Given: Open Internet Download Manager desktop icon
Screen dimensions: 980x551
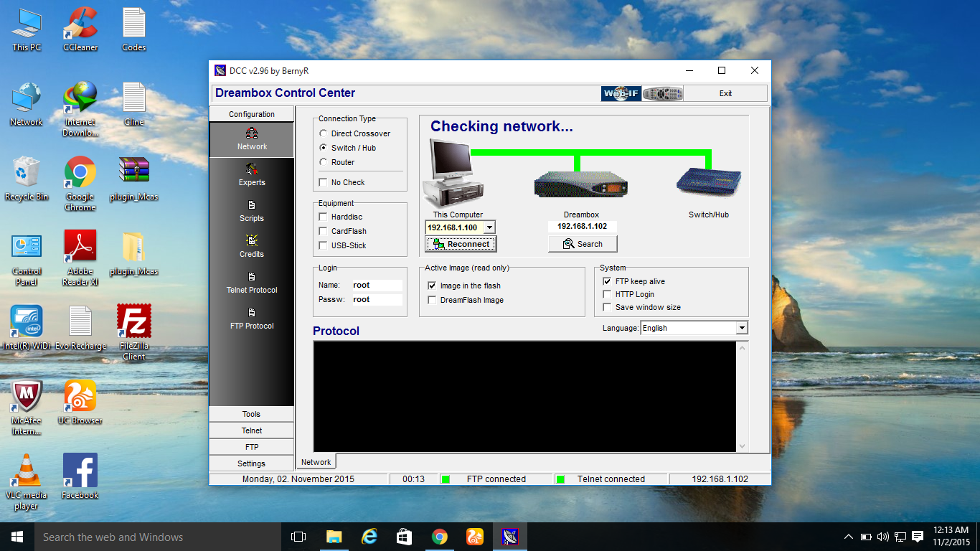Looking at the screenshot, I should pos(80,109).
